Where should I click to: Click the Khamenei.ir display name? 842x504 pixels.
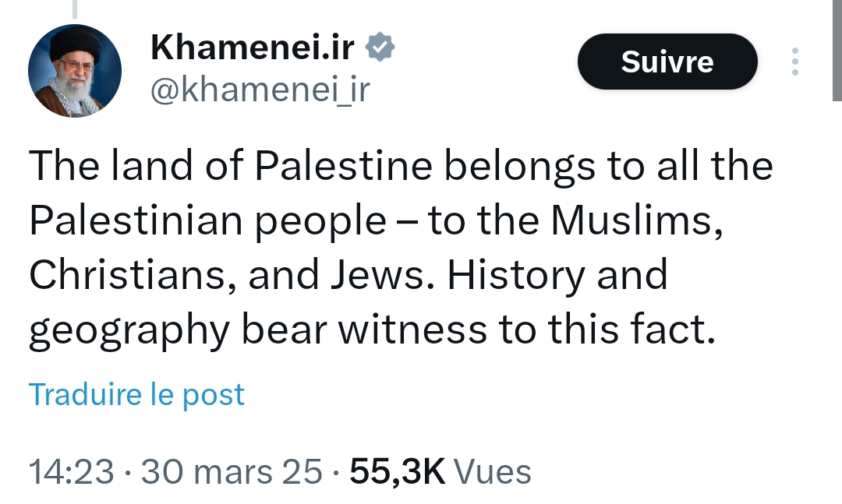point(253,48)
